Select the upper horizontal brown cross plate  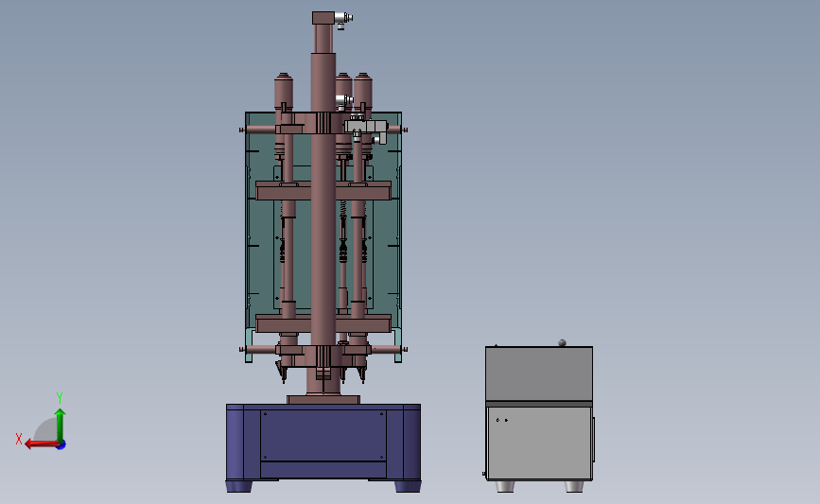pos(323,190)
